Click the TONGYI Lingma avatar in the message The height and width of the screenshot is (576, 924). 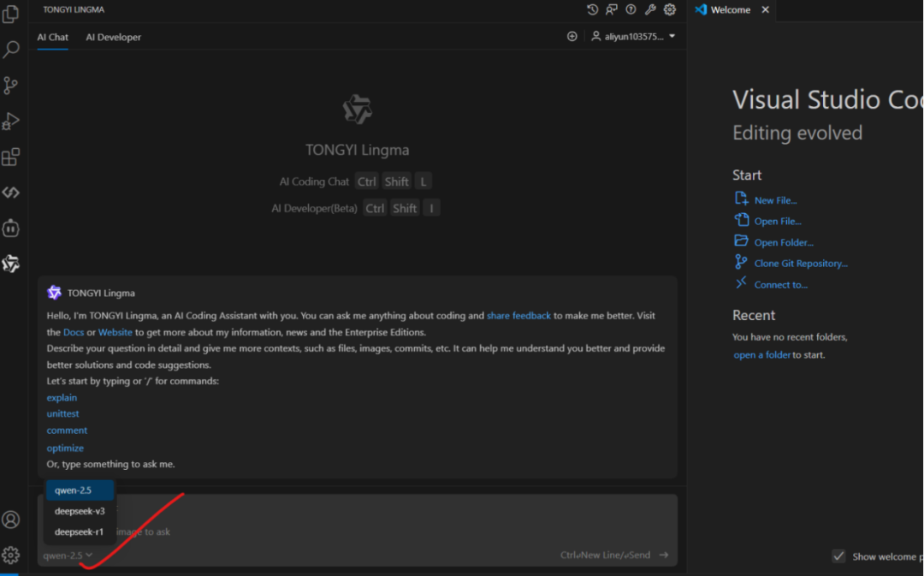[54, 293]
